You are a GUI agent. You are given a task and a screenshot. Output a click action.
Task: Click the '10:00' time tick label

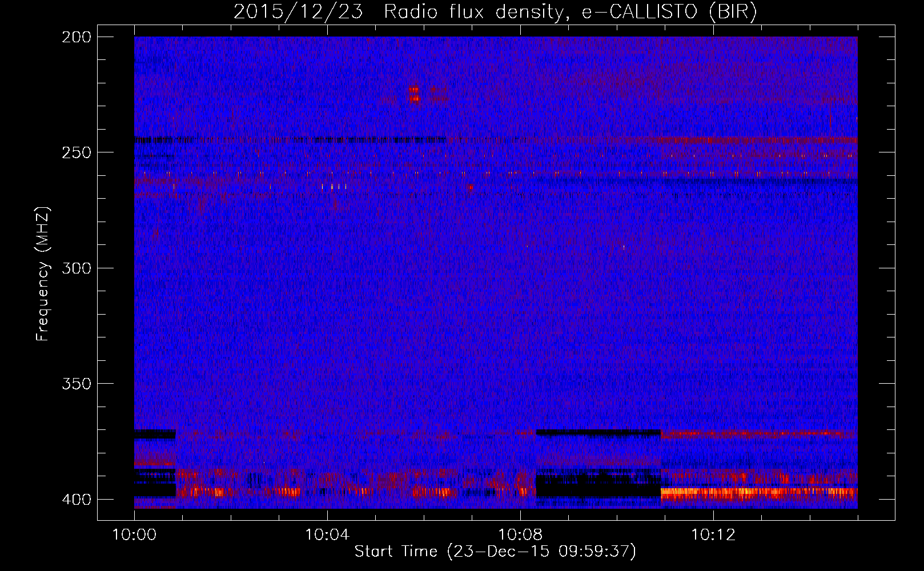134,535
